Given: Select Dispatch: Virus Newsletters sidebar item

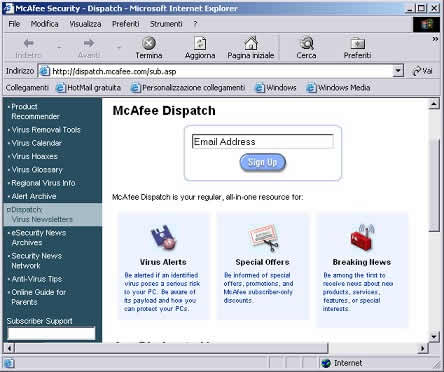Looking at the screenshot, I should pyautogui.click(x=52, y=215).
